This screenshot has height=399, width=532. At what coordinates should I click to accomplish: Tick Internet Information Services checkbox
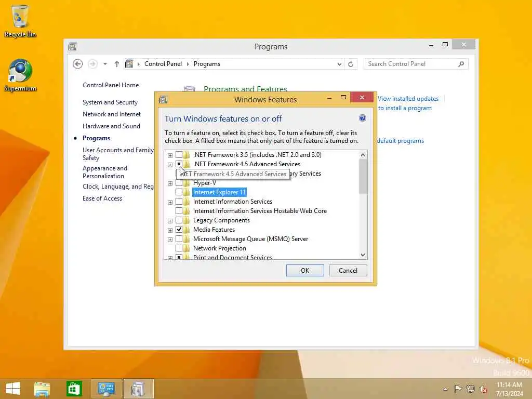pyautogui.click(x=179, y=202)
